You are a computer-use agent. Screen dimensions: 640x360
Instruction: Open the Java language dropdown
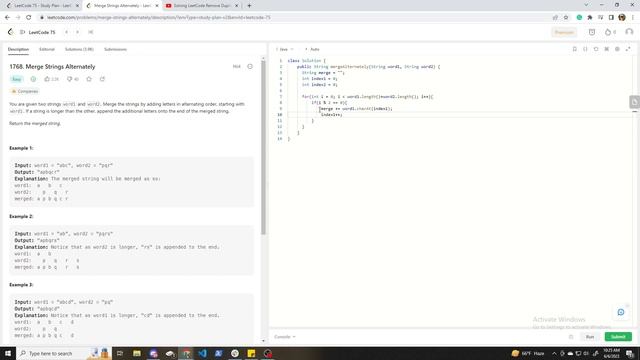click(x=284, y=49)
